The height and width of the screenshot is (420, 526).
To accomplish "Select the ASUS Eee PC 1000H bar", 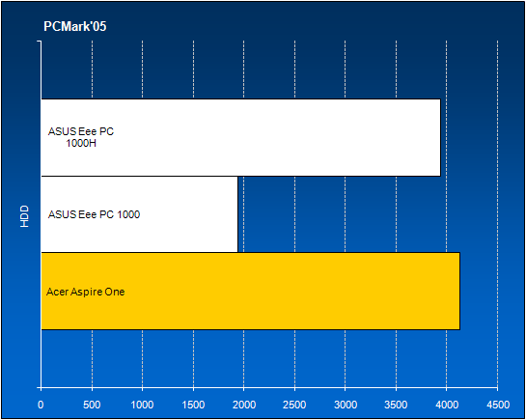I will 241,137.
